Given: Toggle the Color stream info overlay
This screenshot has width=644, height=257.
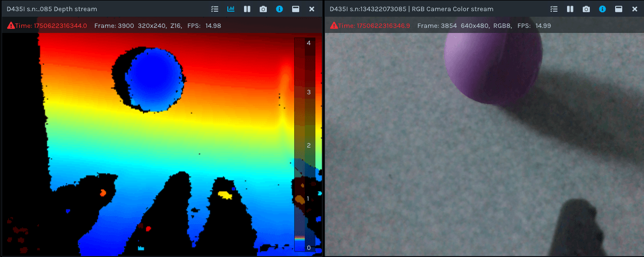Looking at the screenshot, I should 602,9.
